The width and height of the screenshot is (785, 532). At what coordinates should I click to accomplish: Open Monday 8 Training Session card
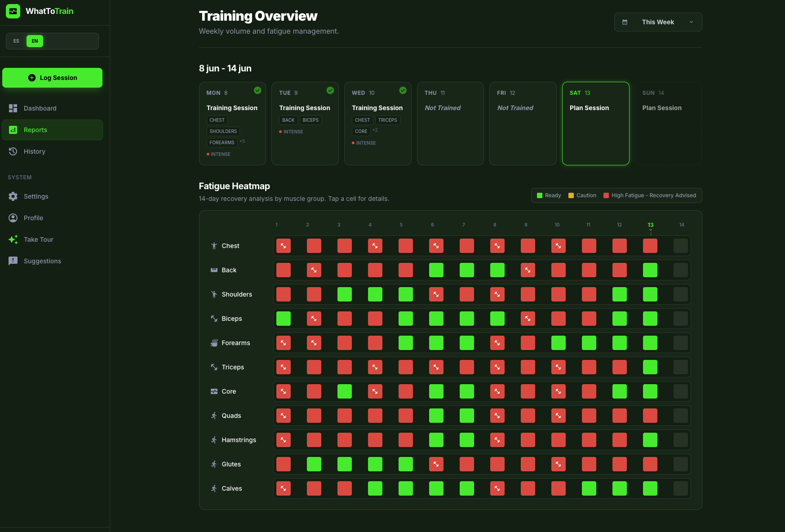[232, 124]
